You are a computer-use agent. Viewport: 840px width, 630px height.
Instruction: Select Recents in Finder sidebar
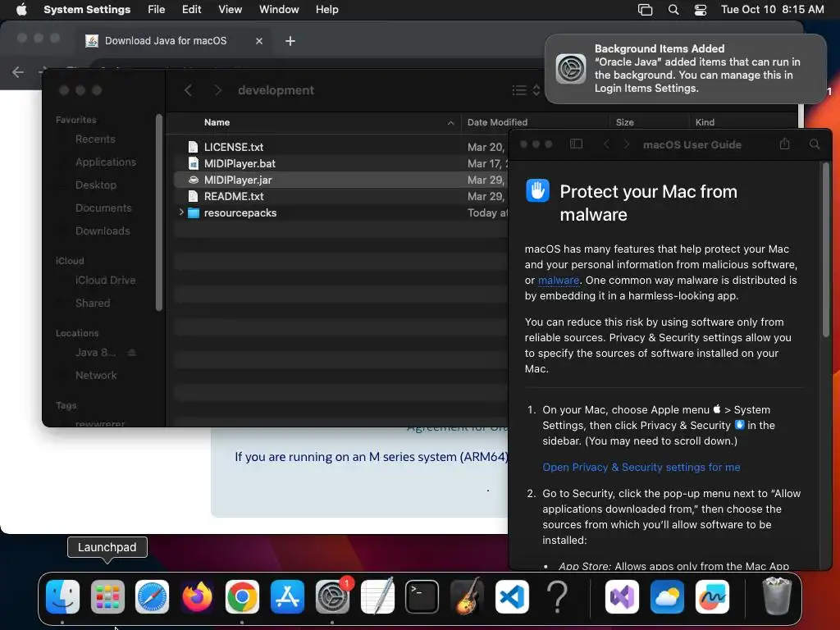[x=95, y=139]
